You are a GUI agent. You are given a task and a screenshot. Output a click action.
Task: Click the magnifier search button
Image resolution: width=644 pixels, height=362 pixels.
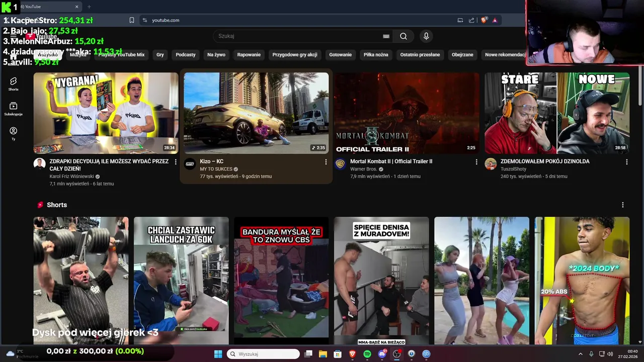[x=404, y=36]
